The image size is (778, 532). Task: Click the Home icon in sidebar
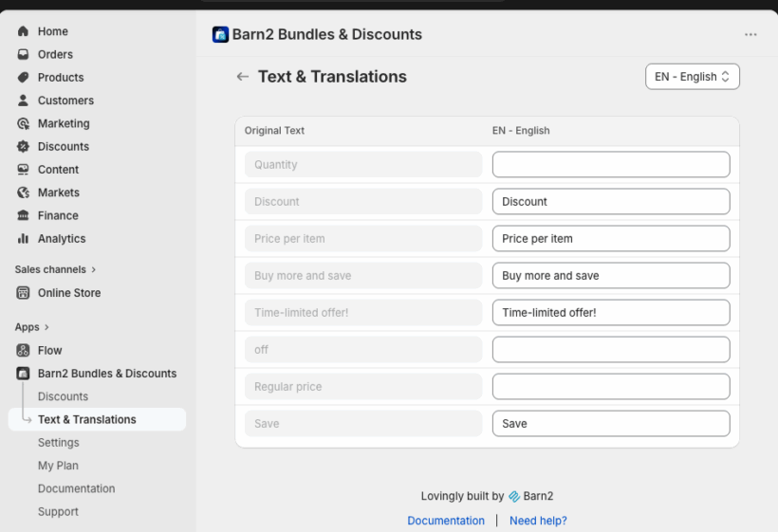[23, 31]
